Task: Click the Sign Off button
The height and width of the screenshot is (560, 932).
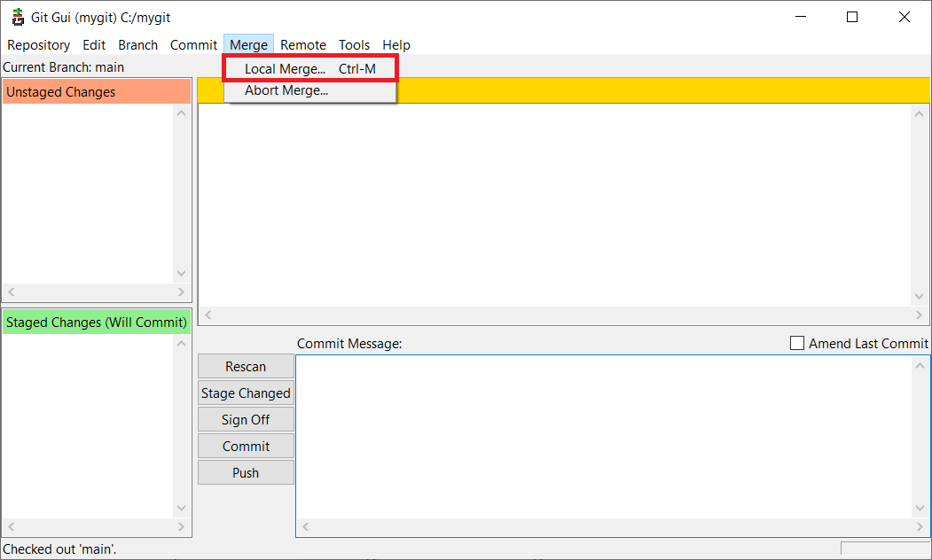Action: 246,420
